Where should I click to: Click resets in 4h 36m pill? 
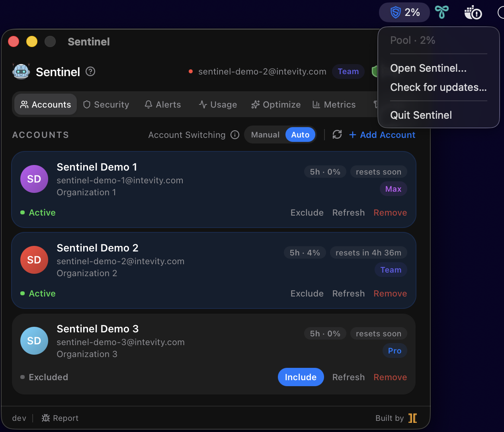point(368,253)
